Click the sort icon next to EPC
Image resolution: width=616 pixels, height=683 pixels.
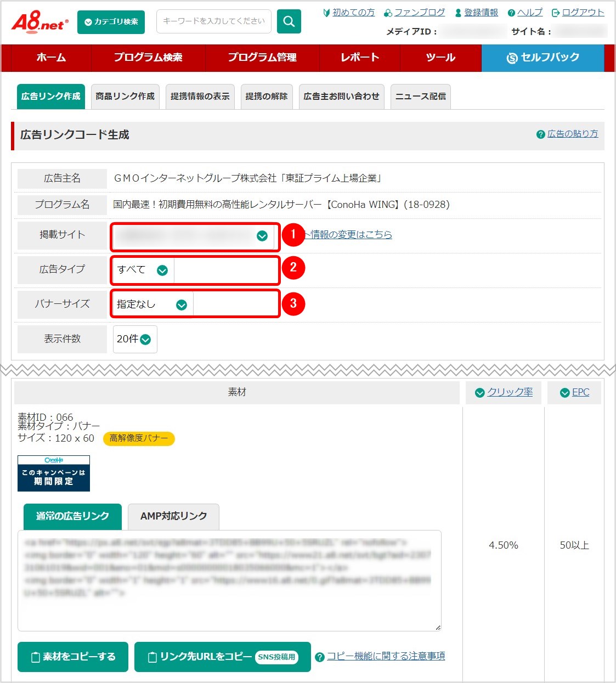(564, 392)
